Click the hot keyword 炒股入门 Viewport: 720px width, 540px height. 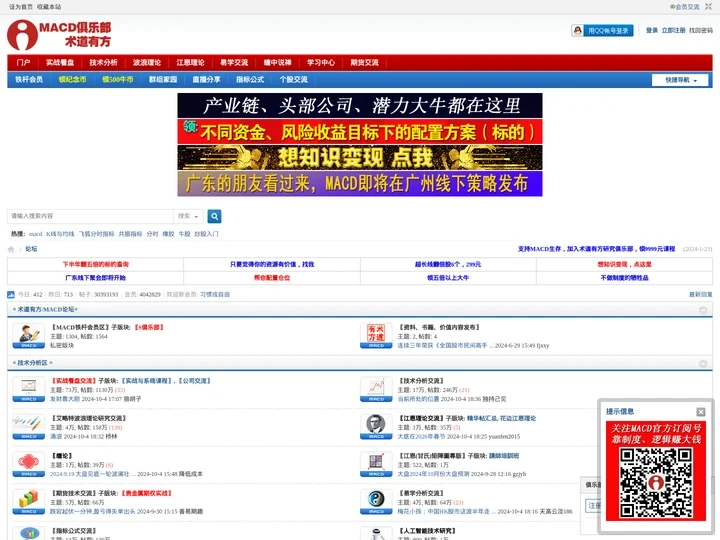[x=206, y=234]
